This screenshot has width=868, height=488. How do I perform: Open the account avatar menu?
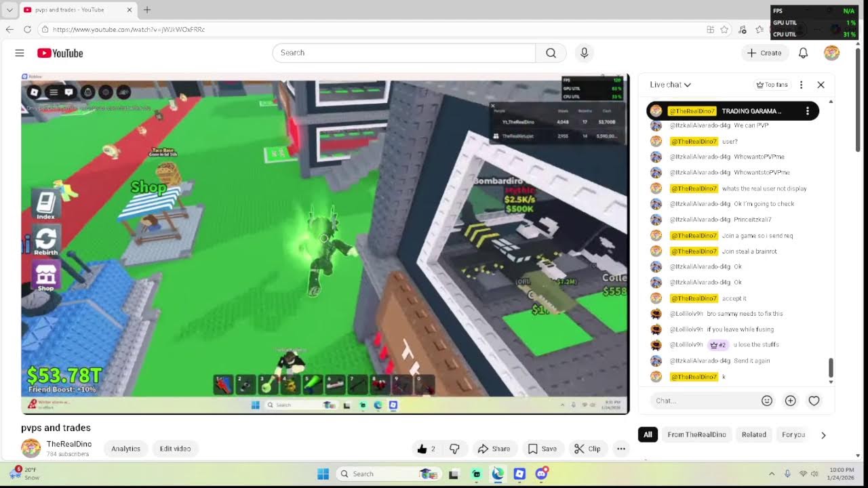831,53
